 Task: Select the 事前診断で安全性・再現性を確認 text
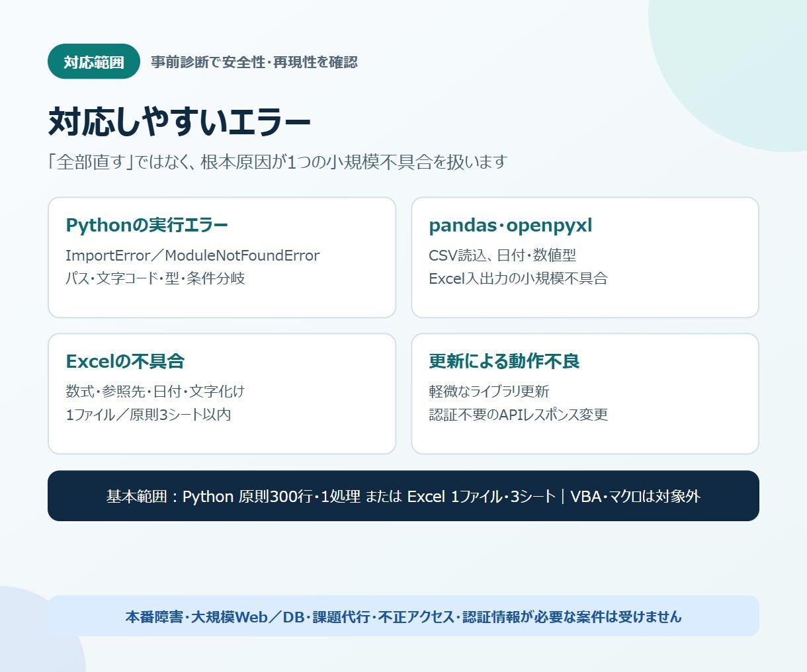point(254,62)
